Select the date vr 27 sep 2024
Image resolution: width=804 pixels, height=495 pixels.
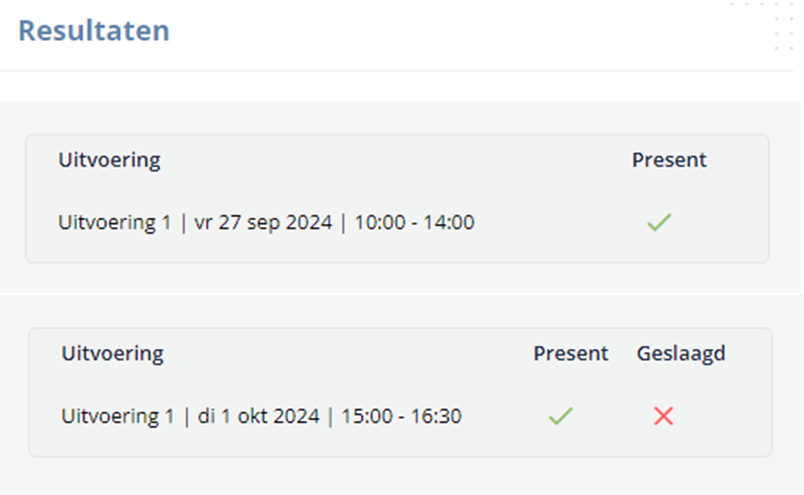(263, 223)
